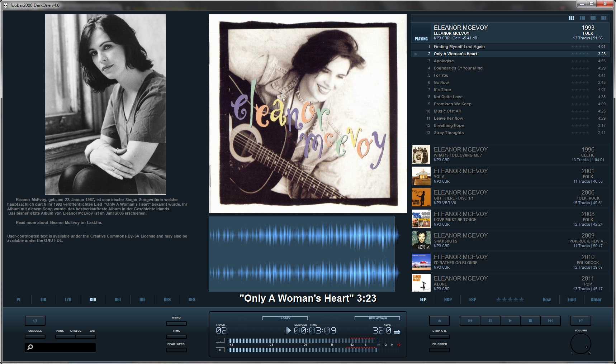Viewport: 616px width, 364px height.
Task: Collapse the playing Eleanor McEvoy 1993 album header
Action: click(x=510, y=33)
